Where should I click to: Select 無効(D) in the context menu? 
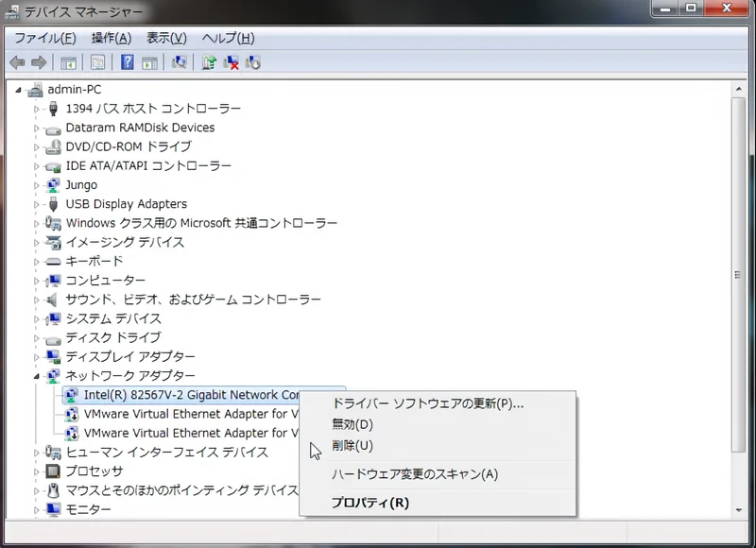pos(352,425)
